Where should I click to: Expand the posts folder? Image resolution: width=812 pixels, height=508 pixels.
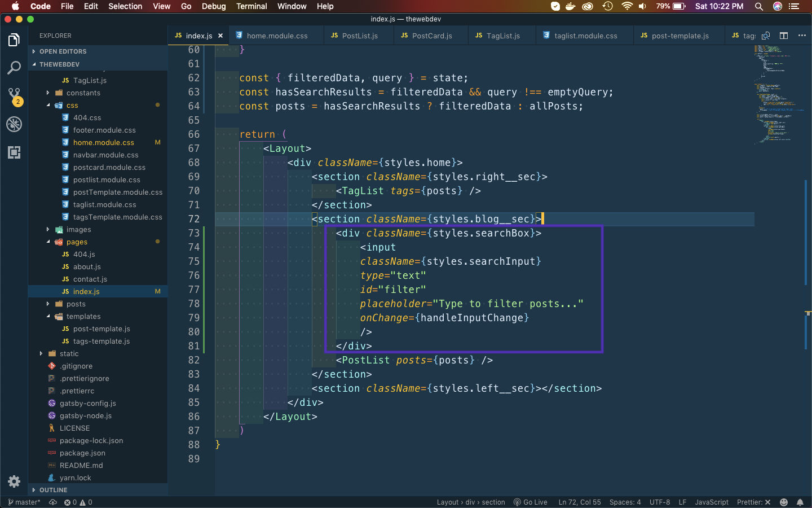[x=98, y=304]
